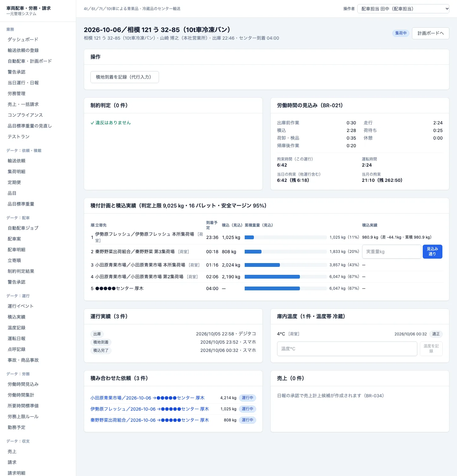Open 勤務予定 in the sidebar
This screenshot has height=476, width=457.
tap(17, 427)
